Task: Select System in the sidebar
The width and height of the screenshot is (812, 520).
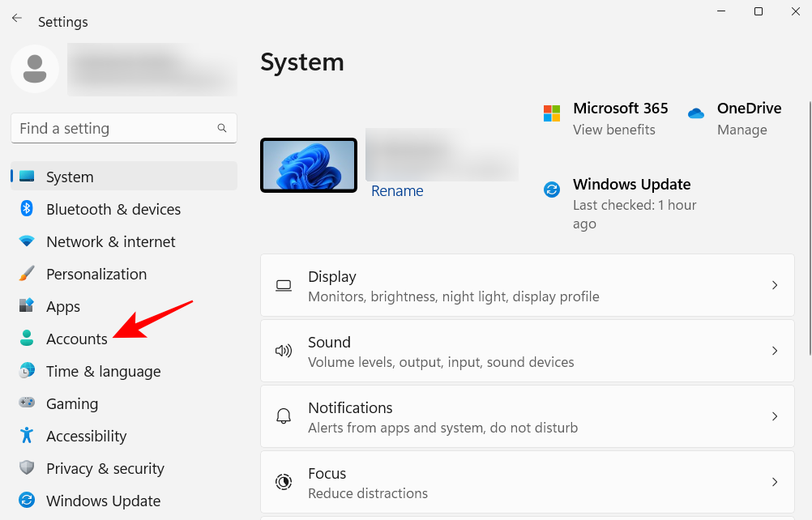Action: tap(70, 177)
